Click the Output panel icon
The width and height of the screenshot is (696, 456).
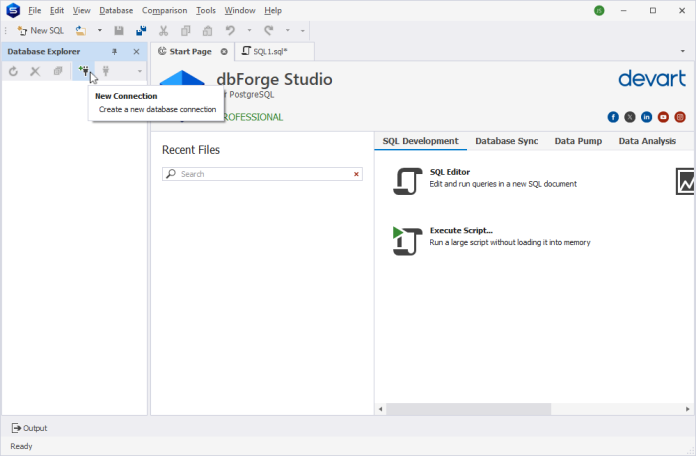[x=17, y=428]
